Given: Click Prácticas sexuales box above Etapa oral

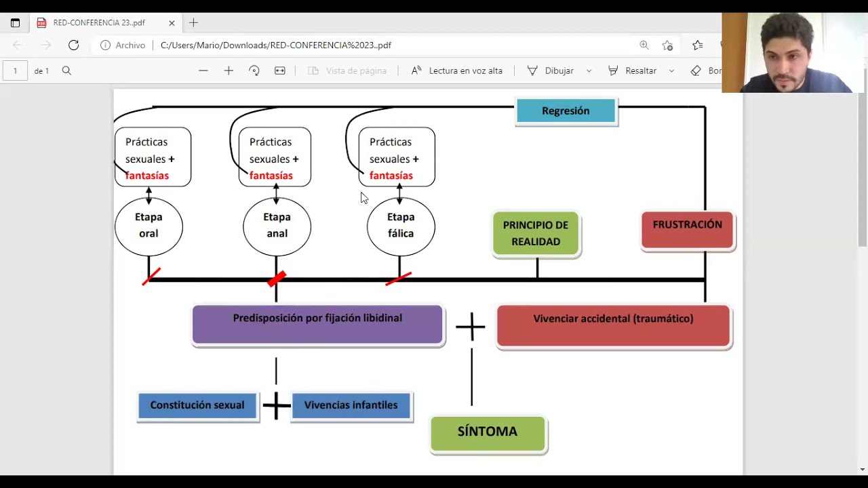Looking at the screenshot, I should click(x=153, y=157).
